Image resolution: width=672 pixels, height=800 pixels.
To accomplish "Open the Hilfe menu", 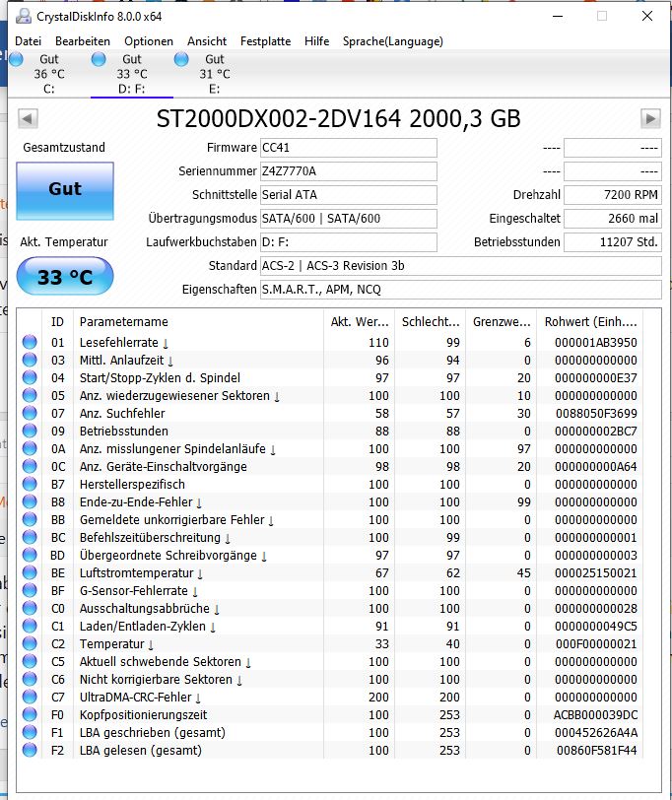I will coord(317,41).
